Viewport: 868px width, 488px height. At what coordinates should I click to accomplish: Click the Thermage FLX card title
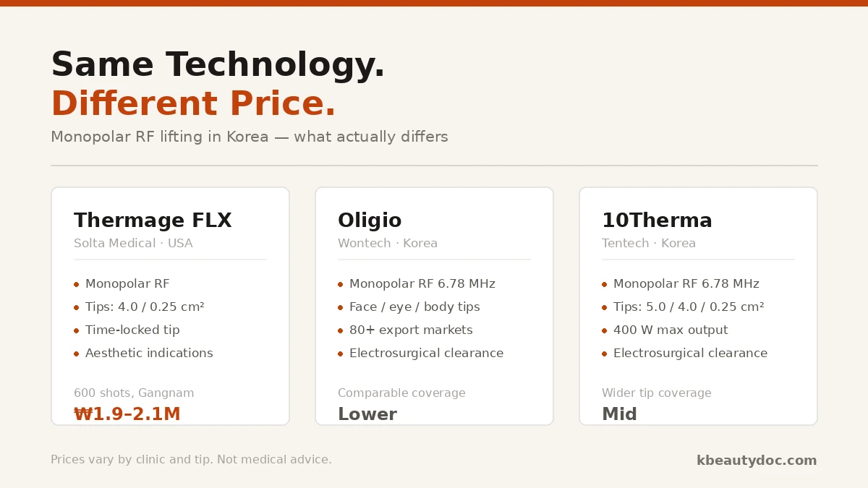click(153, 221)
